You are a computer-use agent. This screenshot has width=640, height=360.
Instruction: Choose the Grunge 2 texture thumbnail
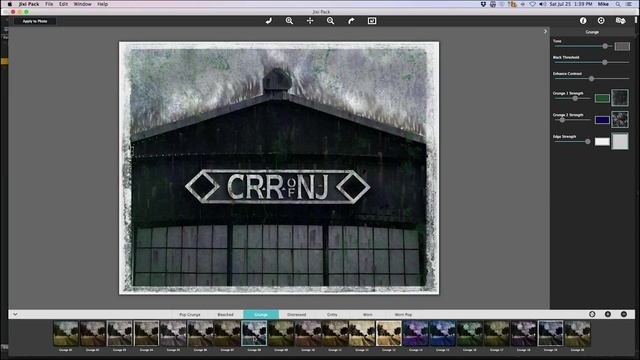click(x=620, y=120)
